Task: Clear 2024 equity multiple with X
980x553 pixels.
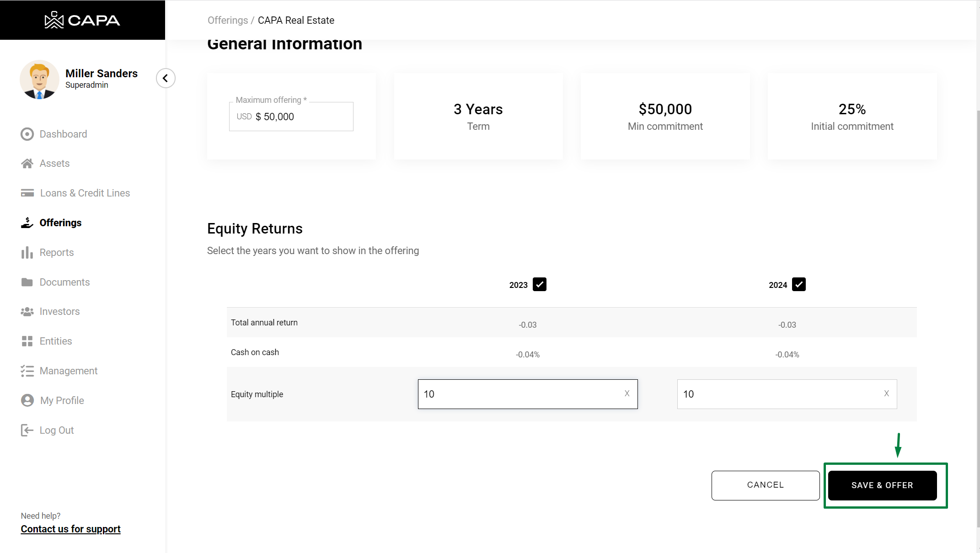Action: click(886, 393)
